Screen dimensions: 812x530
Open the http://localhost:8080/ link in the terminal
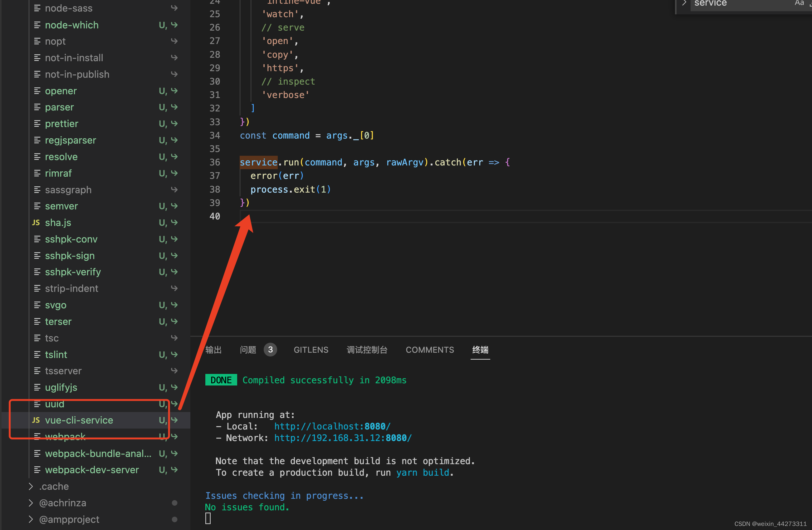point(332,426)
